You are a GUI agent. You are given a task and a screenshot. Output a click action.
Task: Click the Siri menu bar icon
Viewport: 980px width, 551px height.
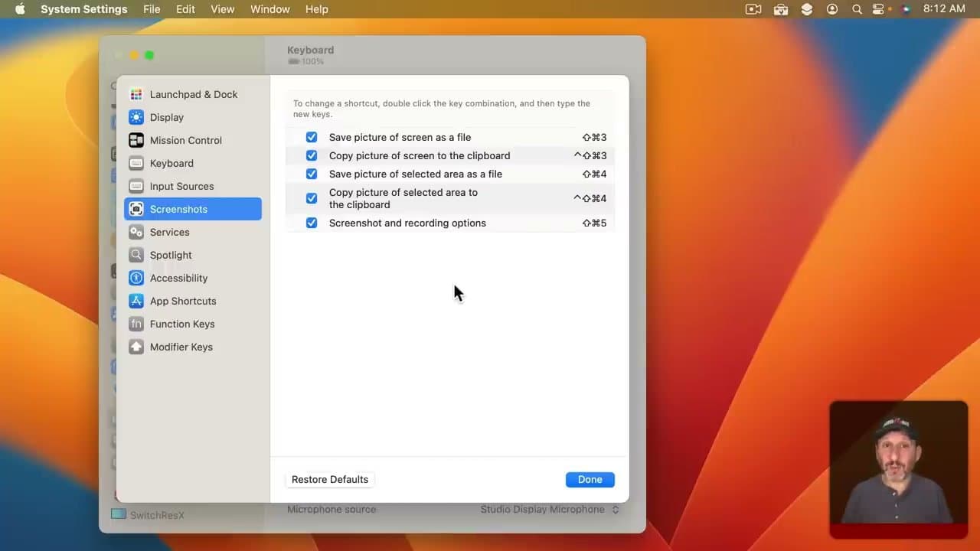[x=906, y=9]
